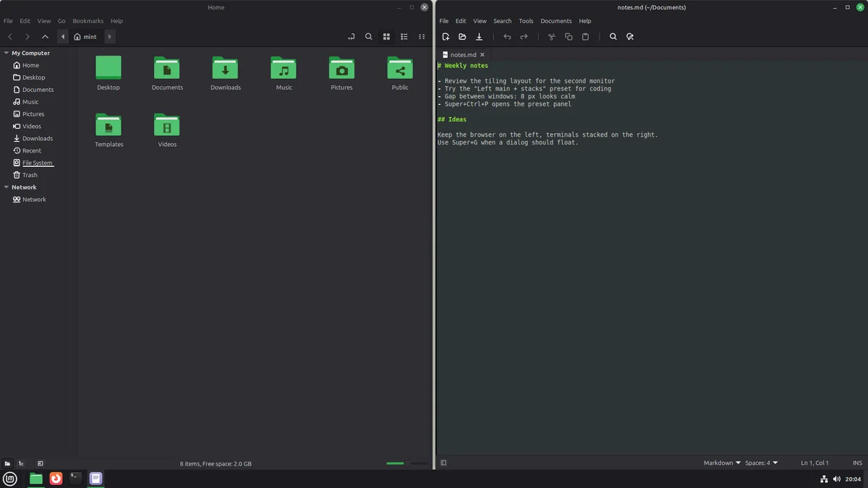The height and width of the screenshot is (488, 868).
Task: Open find and replace in editor
Action: (630, 37)
